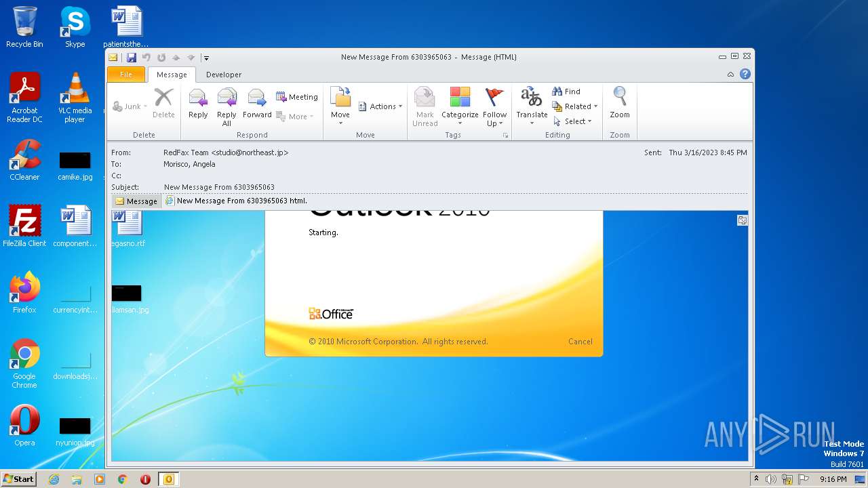The width and height of the screenshot is (868, 488).
Task: Open Outlook Help question mark
Action: pos(745,75)
